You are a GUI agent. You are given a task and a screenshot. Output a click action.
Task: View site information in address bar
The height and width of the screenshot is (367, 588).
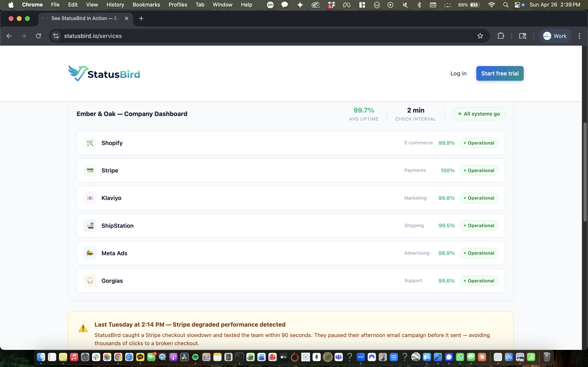click(56, 36)
